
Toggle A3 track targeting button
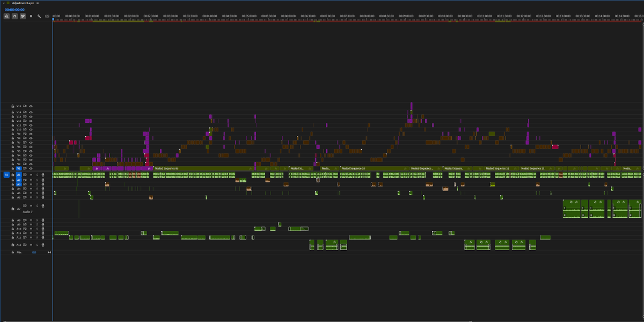coord(19,184)
